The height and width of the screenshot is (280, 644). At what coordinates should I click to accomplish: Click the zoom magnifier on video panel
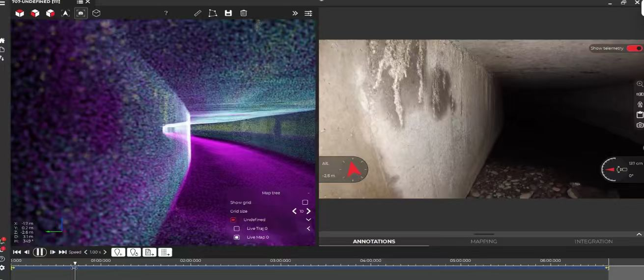coord(640,84)
